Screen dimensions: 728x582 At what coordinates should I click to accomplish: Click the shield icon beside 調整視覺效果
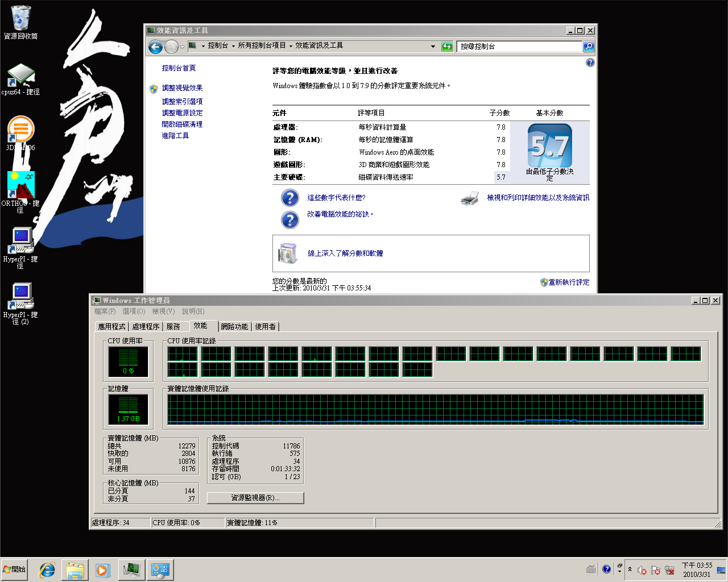(154, 89)
